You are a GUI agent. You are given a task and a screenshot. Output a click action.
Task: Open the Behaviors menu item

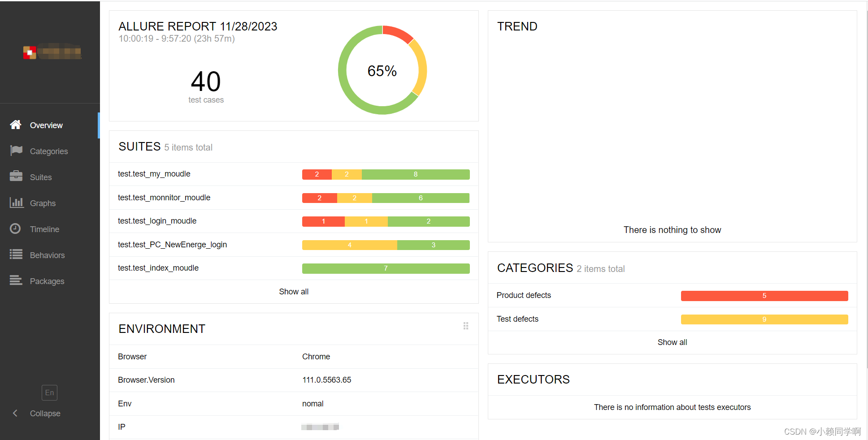(x=50, y=255)
